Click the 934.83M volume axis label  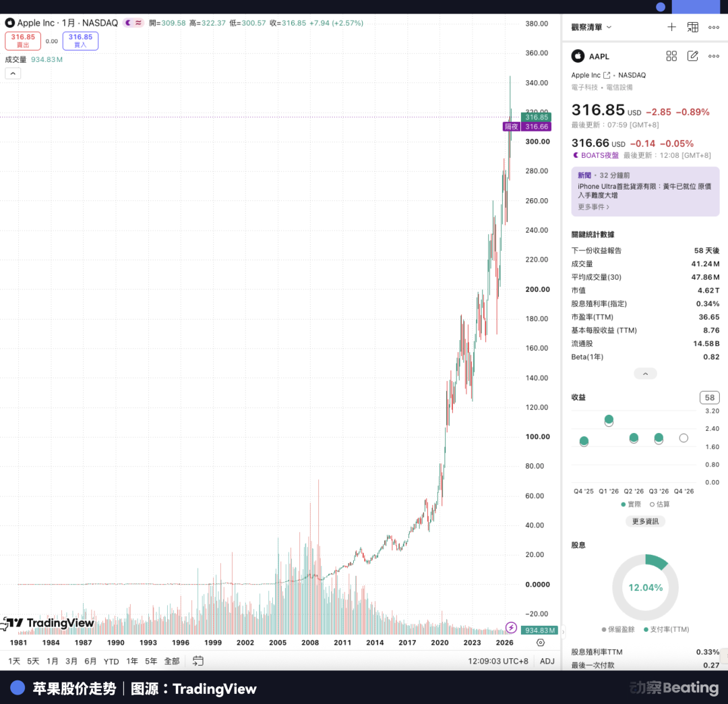click(539, 630)
